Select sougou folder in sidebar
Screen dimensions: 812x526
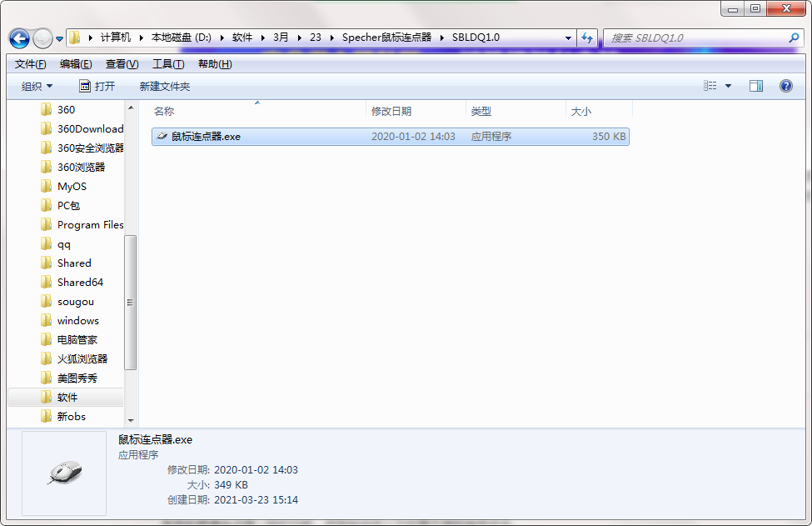67,301
